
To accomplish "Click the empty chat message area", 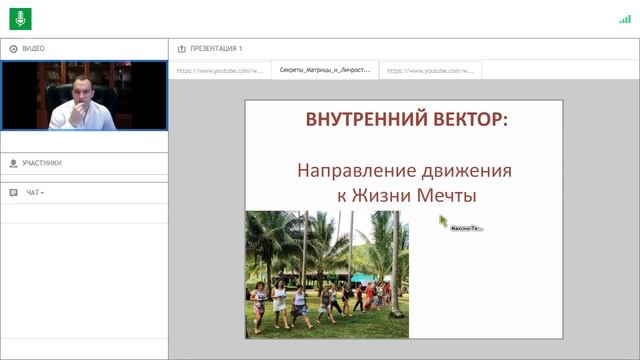I will pyautogui.click(x=84, y=281).
